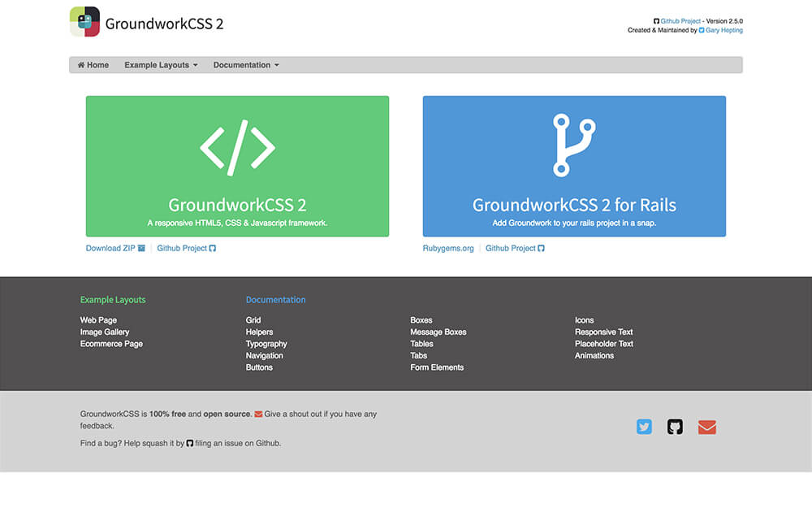Open the Message Boxes footer link
Viewport: 812px width, 508px height.
tap(438, 332)
